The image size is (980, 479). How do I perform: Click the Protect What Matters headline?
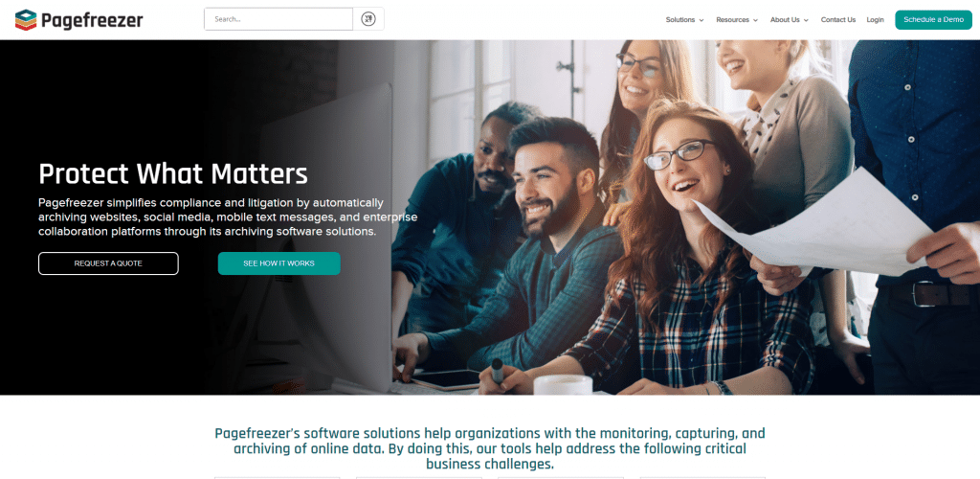(x=173, y=173)
